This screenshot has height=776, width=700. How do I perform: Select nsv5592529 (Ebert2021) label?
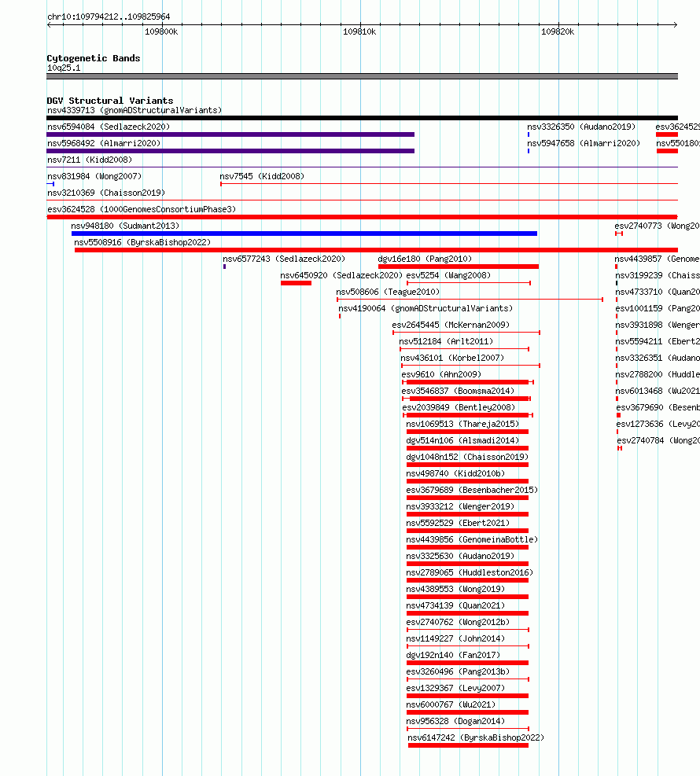point(458,523)
